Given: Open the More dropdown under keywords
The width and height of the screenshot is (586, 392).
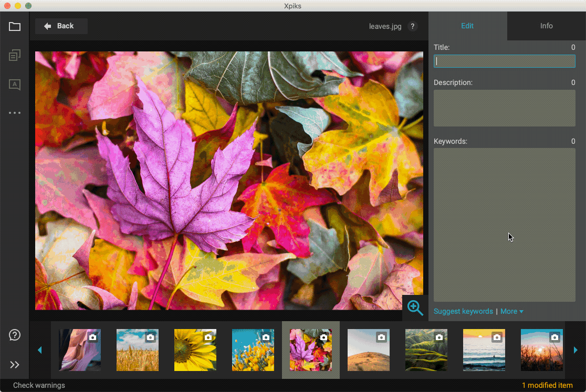Looking at the screenshot, I should tap(512, 311).
